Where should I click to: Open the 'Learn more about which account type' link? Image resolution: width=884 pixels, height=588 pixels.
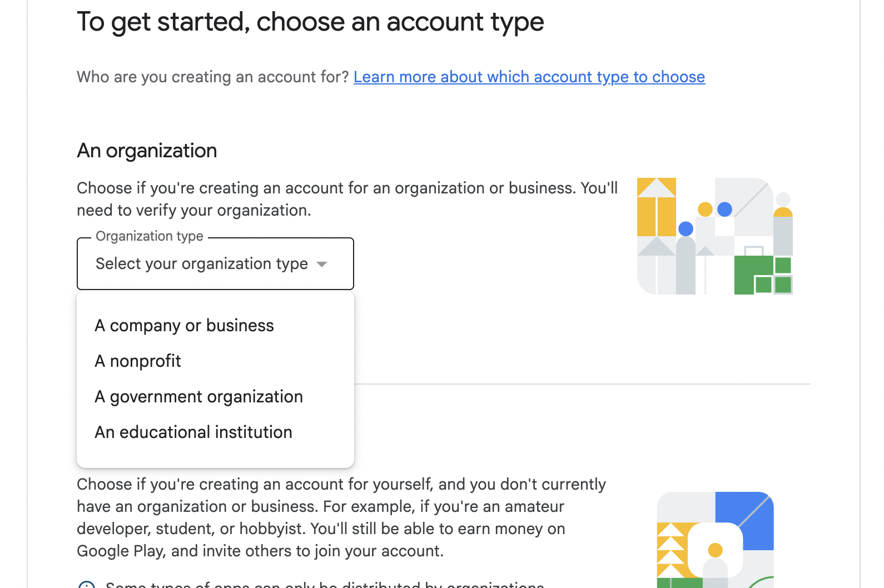[529, 77]
